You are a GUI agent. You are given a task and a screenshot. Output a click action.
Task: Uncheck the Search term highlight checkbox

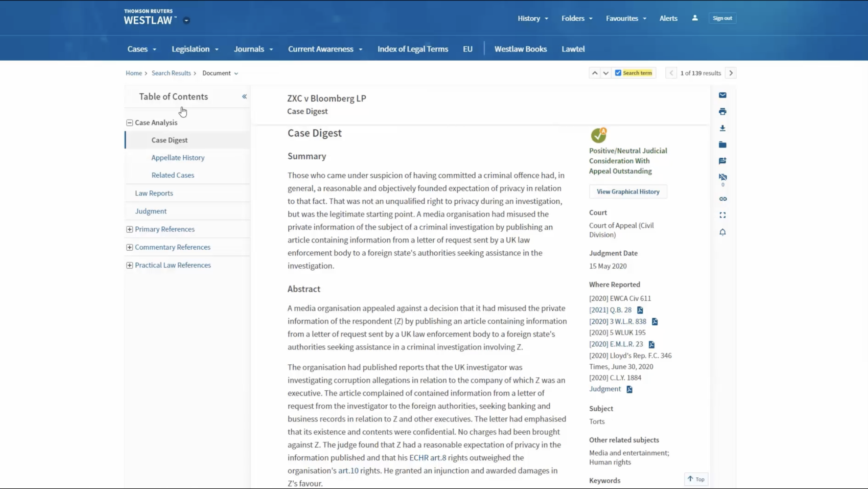618,73
